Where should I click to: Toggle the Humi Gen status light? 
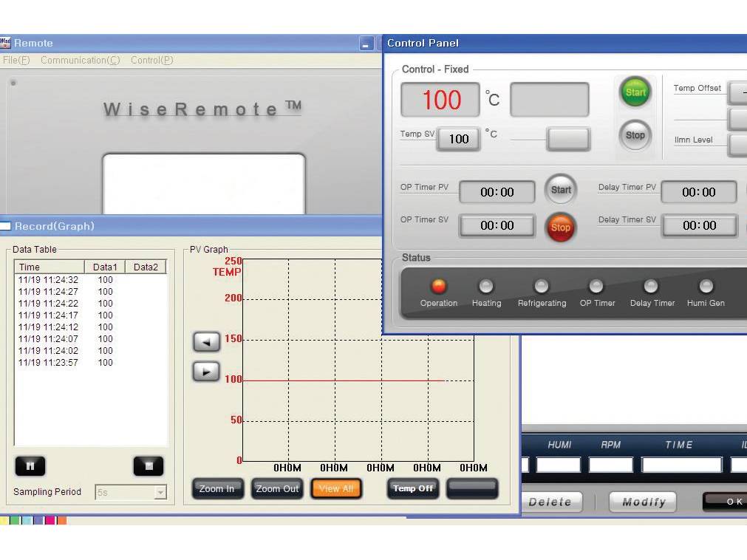click(x=705, y=287)
